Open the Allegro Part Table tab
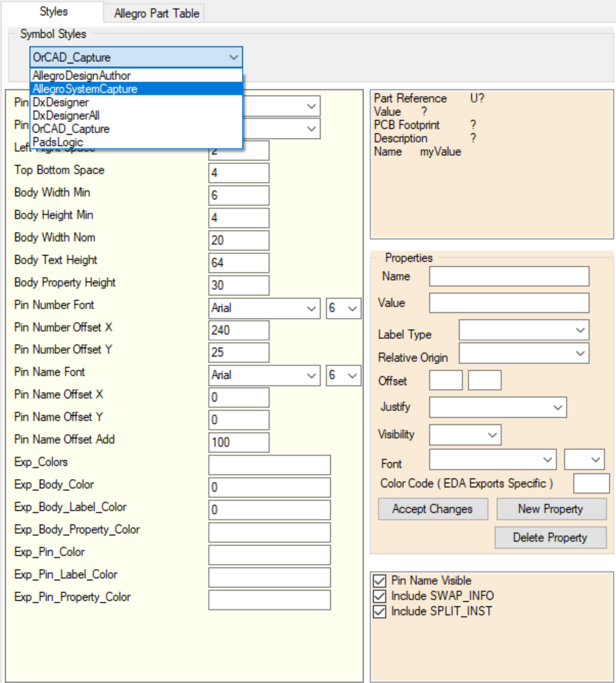Screen dimensions: 616x683 (x=157, y=13)
